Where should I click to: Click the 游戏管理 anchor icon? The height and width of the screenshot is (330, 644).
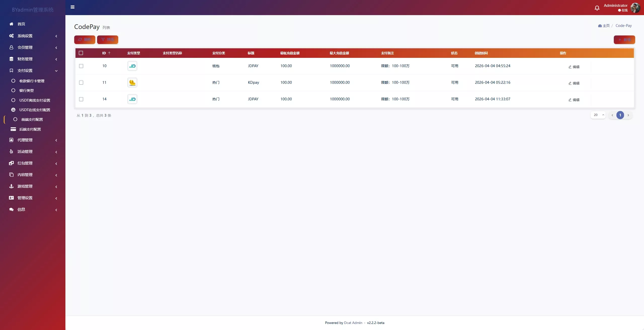coord(11,186)
